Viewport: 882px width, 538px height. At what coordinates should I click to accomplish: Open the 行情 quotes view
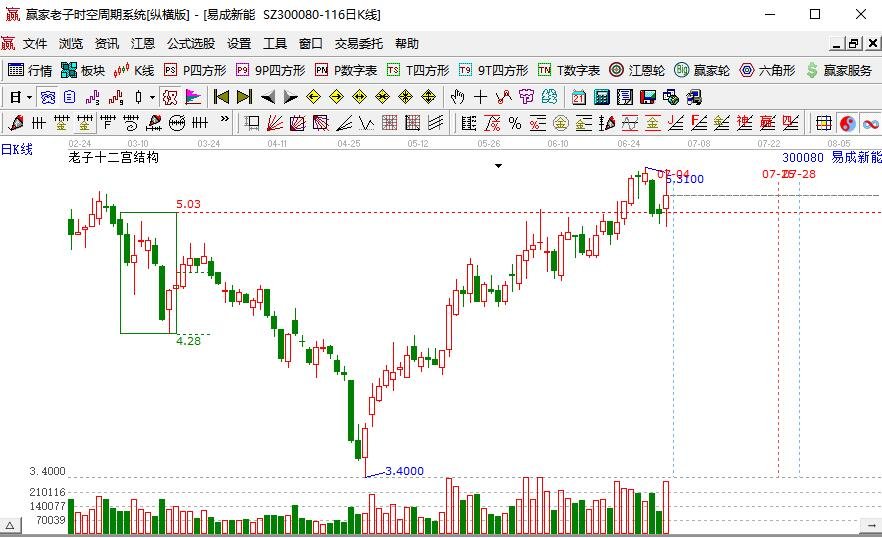pos(30,70)
